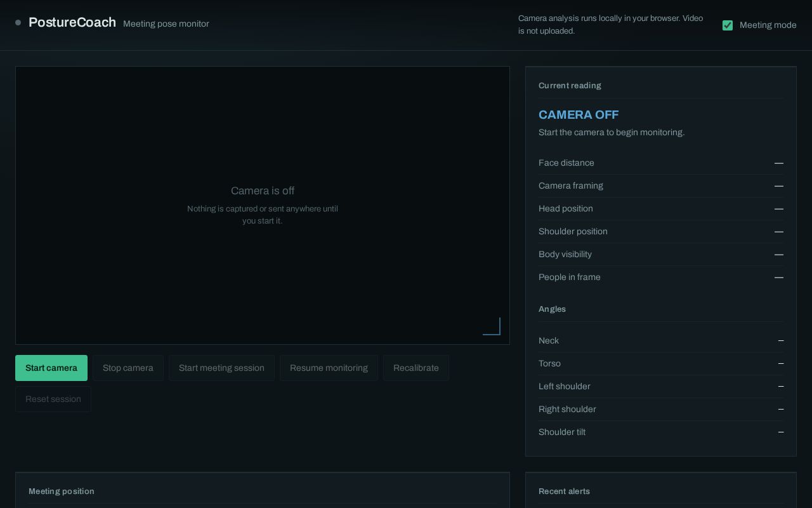Viewport: 812px width, 508px height.
Task: Click the PostureCoach title
Action: click(x=72, y=22)
